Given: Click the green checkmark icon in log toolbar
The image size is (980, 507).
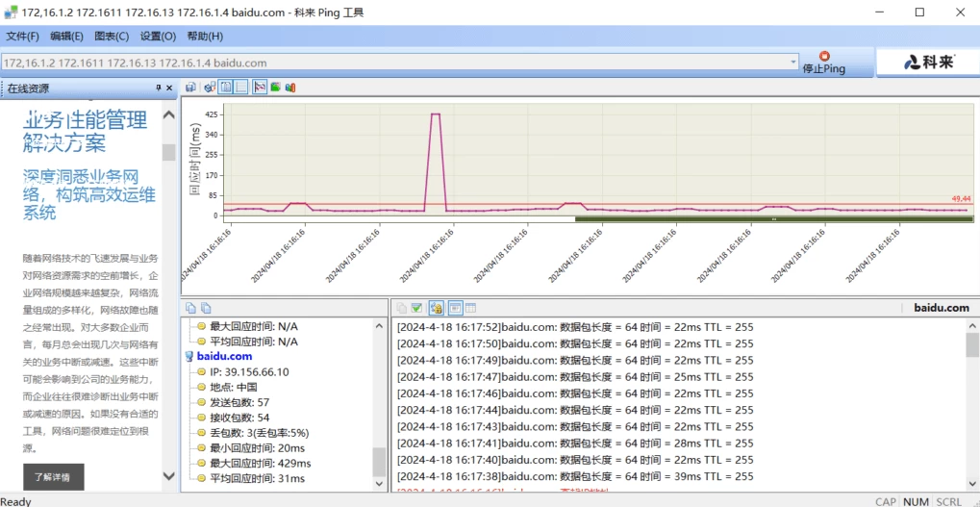Looking at the screenshot, I should 416,308.
